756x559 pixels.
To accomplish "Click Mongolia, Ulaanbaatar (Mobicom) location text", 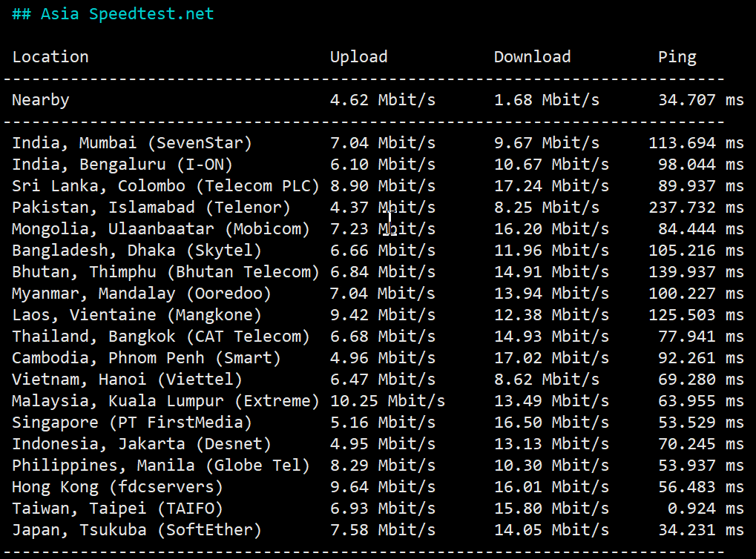I will (160, 229).
